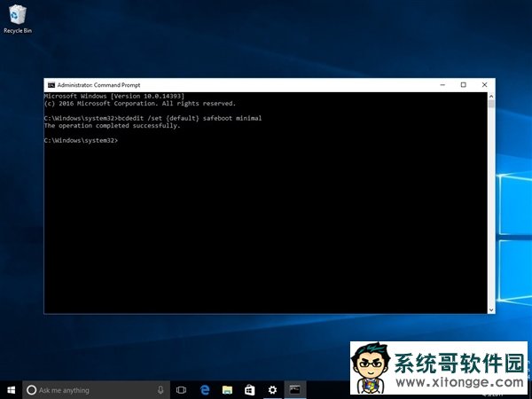Close the Administrator Command Prompt window
Viewport: 532px width, 399px height.
[484, 85]
